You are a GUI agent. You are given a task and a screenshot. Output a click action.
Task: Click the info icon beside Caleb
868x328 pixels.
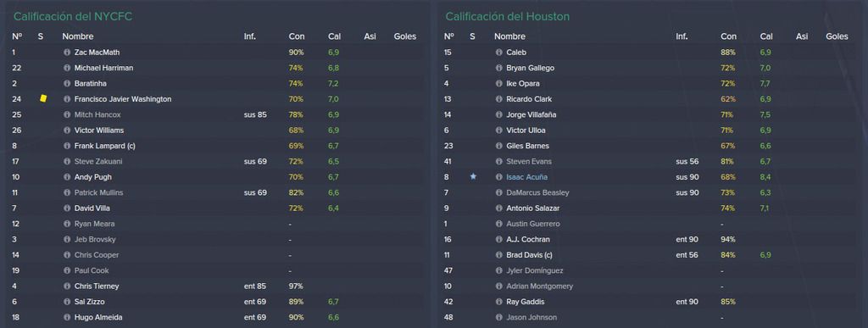click(498, 53)
